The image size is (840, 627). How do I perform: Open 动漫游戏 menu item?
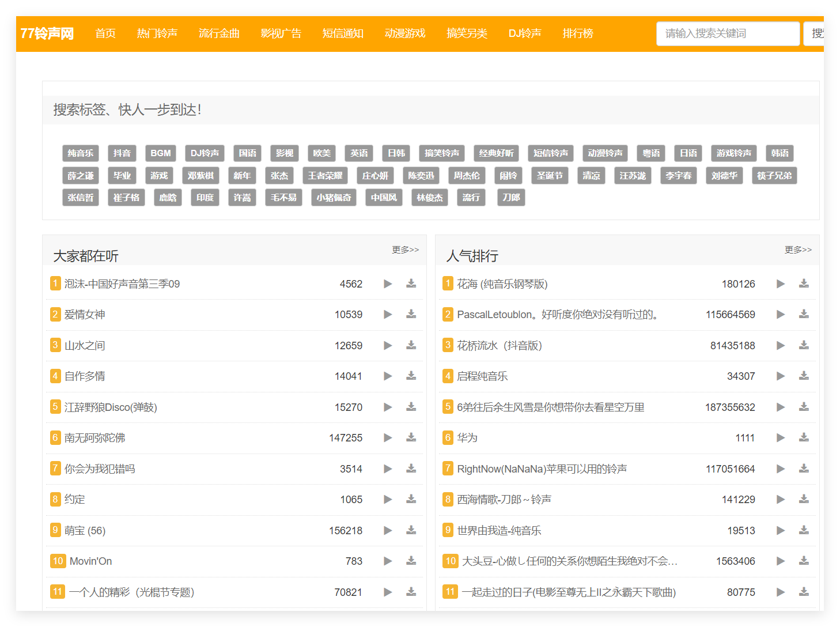click(x=405, y=33)
